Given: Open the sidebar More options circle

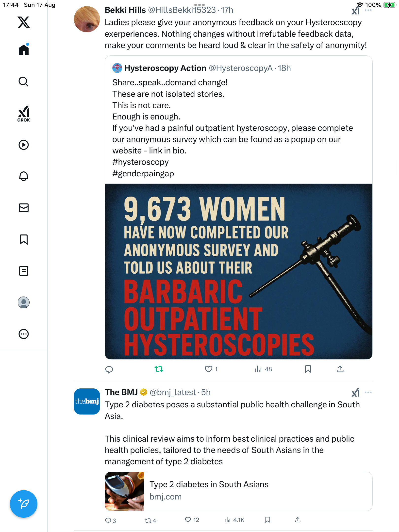Looking at the screenshot, I should pyautogui.click(x=24, y=334).
